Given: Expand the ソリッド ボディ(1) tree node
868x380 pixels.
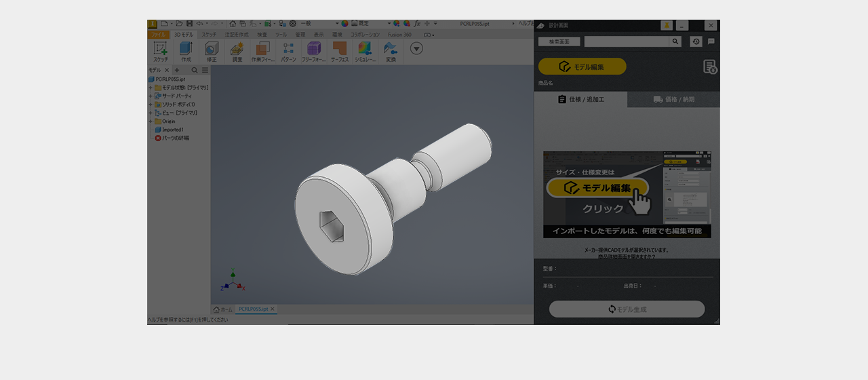Looking at the screenshot, I should [151, 104].
